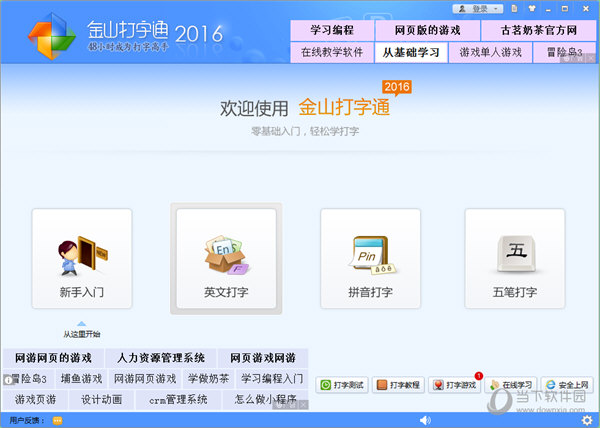Viewport: 600px width, 428px height.
Task: Open the settings gear icon
Action: 587,421
